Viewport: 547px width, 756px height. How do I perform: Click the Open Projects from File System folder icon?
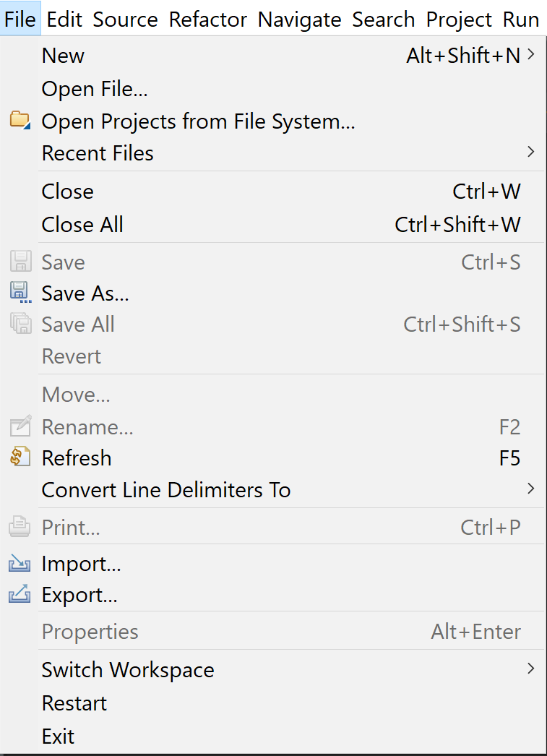(x=20, y=121)
